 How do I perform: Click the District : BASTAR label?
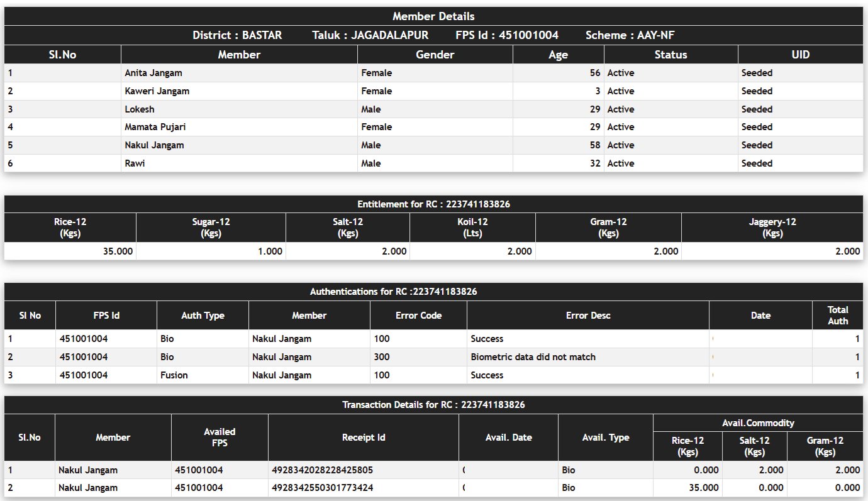(237, 35)
